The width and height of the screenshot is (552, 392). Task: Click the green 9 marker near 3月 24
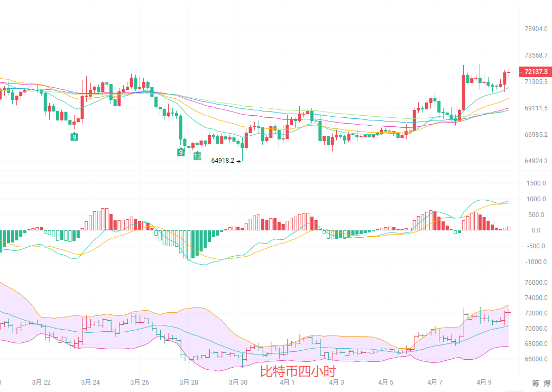(x=75, y=137)
